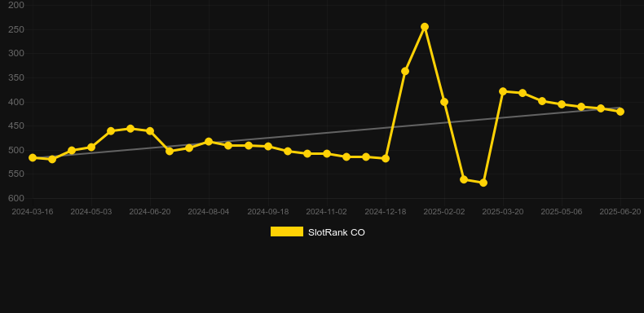Select the lowest data point near 570
644x313 pixels.
click(483, 183)
